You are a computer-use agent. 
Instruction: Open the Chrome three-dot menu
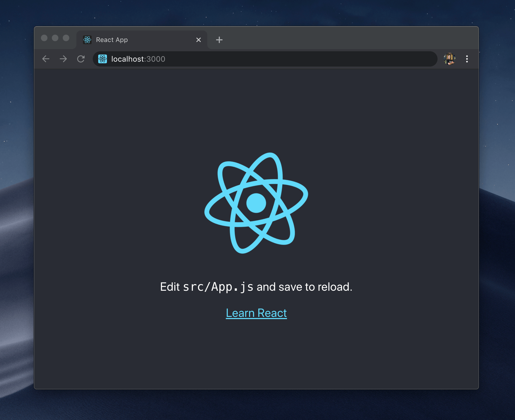click(x=467, y=59)
